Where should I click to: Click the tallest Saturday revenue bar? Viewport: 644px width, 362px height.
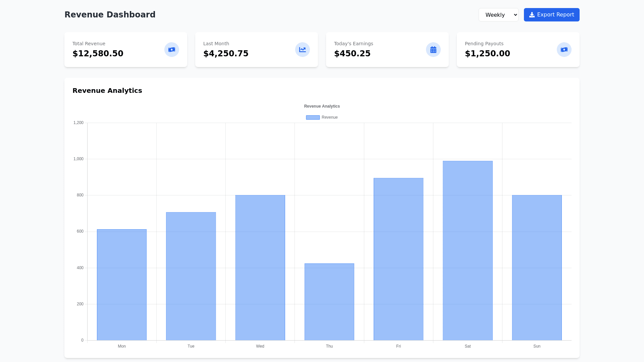click(468, 251)
